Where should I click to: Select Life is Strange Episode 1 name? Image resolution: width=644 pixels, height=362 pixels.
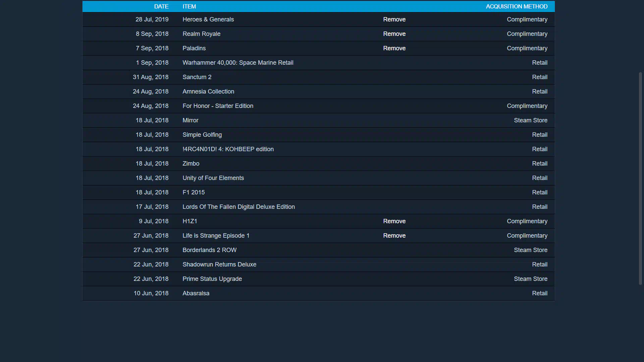pyautogui.click(x=216, y=236)
